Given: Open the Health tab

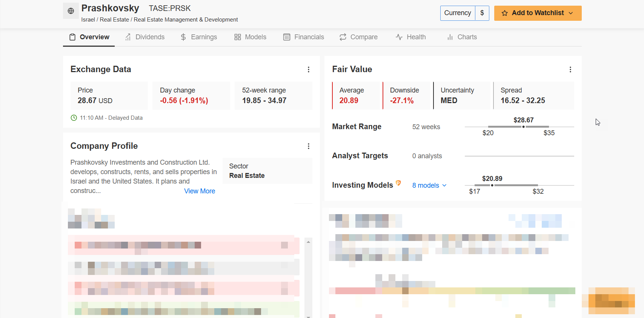Looking at the screenshot, I should [411, 37].
